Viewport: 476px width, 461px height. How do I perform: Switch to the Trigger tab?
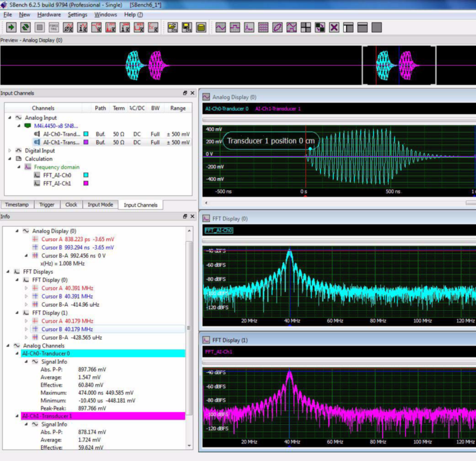coord(47,205)
